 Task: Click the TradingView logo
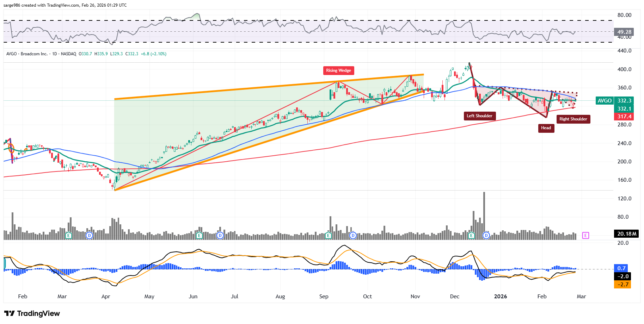point(32,313)
